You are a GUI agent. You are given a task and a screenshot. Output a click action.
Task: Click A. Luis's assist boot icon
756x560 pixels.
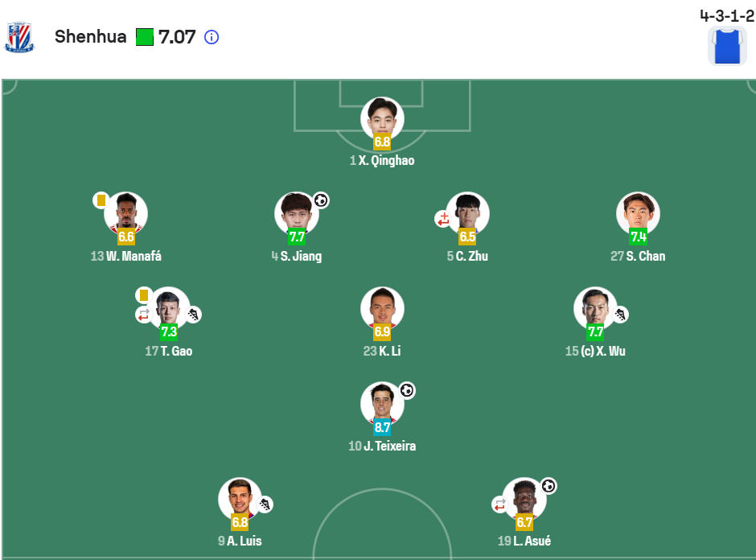[x=265, y=504]
